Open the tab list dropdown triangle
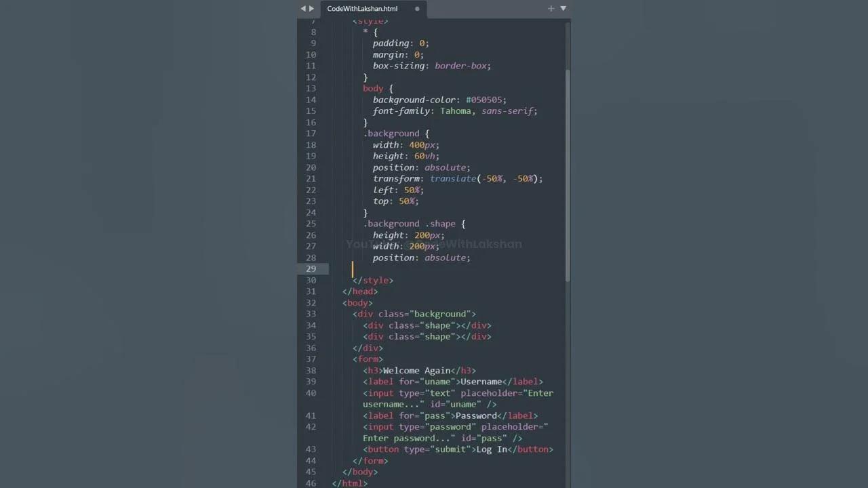 click(x=563, y=9)
